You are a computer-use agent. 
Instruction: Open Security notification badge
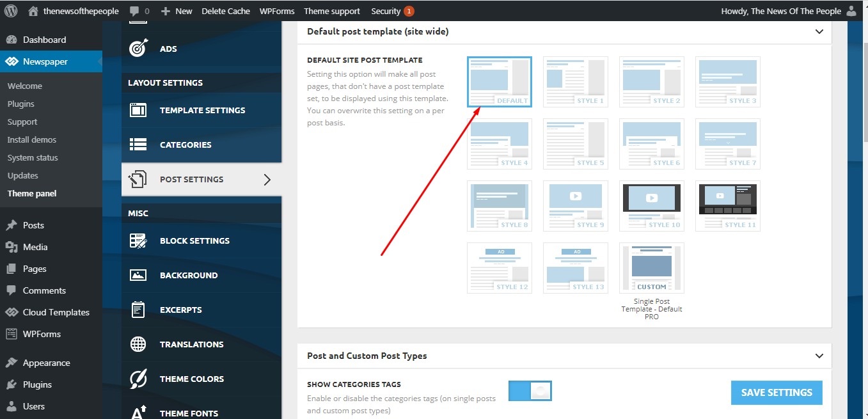point(409,11)
